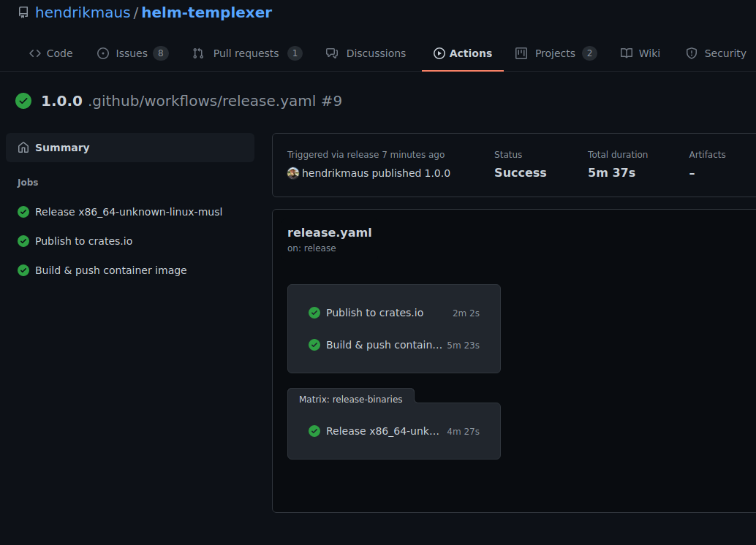Screen dimensions: 756x545
Task: Click the 2m 2s duration
Action: click(x=466, y=313)
